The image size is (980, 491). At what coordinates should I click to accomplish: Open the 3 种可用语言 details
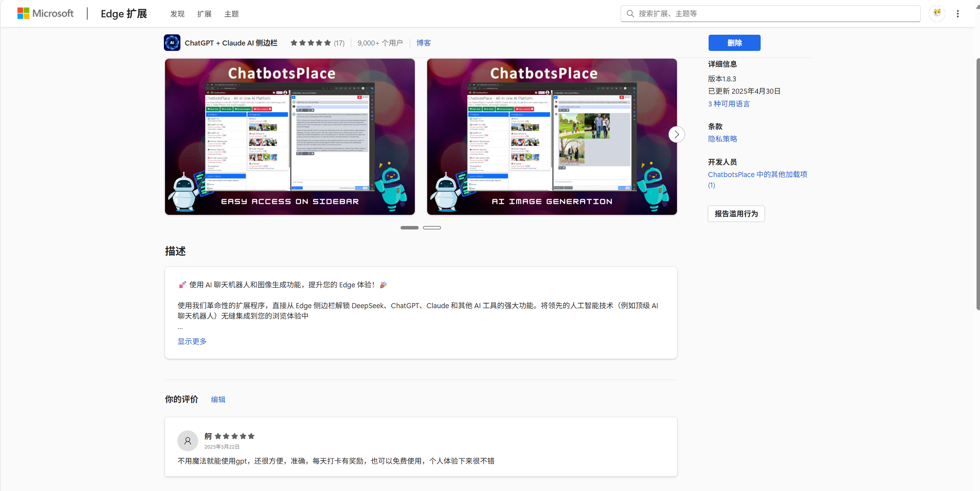coord(728,104)
